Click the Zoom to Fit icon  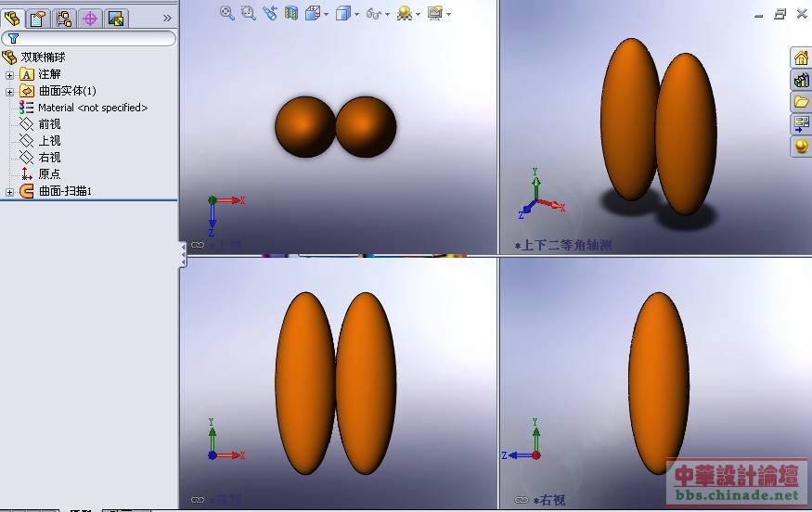tap(227, 13)
